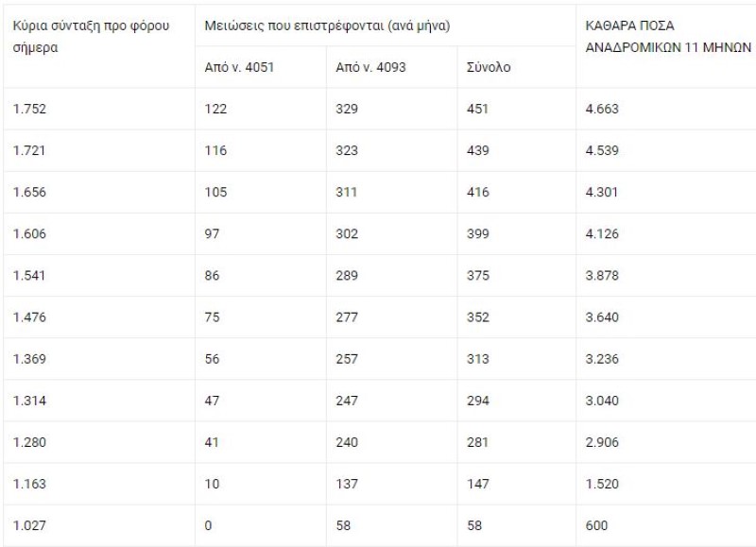756x547 pixels.
Task: Select the total cell showing 451
Action: 478,109
